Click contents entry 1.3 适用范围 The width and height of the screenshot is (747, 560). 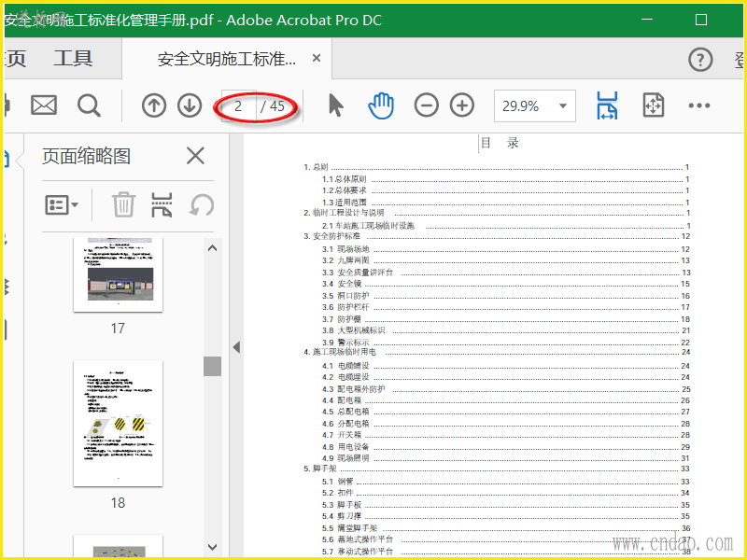[505, 203]
